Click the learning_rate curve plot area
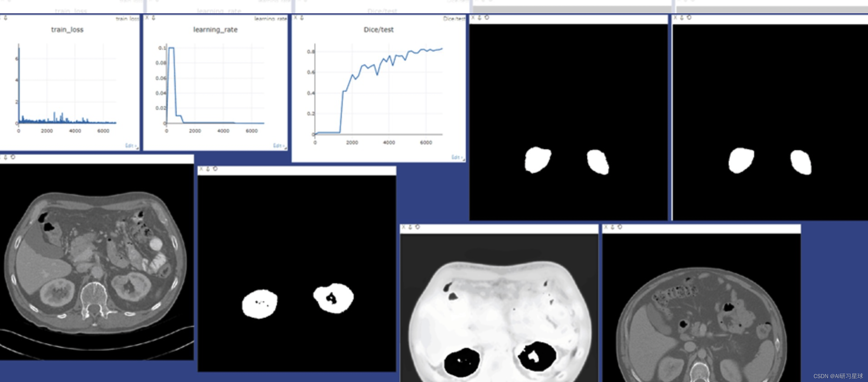Image resolution: width=868 pixels, height=382 pixels. 215,84
